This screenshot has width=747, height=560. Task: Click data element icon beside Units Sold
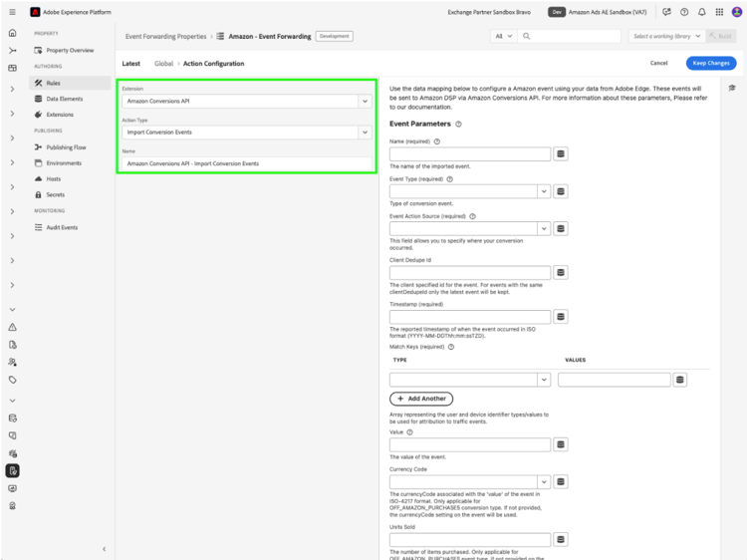coord(561,539)
